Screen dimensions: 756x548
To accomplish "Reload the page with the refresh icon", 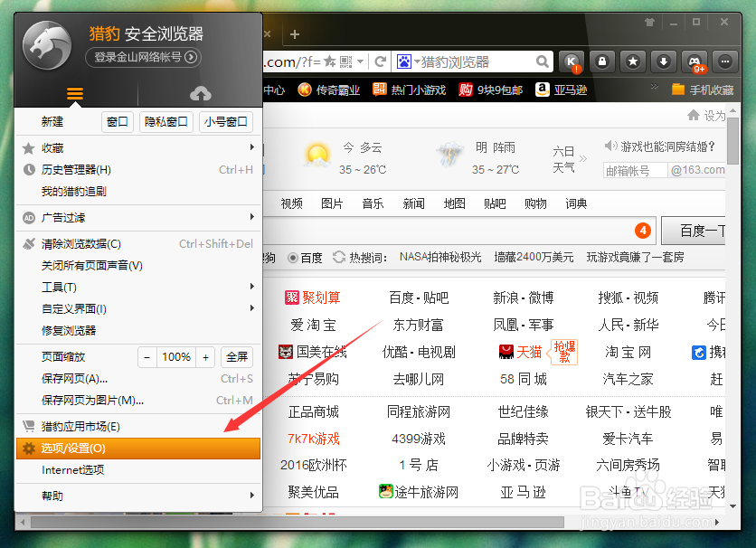I will point(381,61).
